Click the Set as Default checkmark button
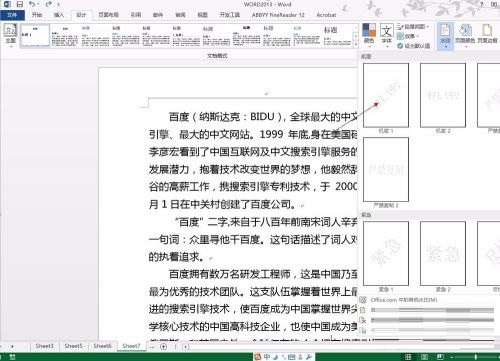Viewport: 500px width, 361px height. pos(413,46)
